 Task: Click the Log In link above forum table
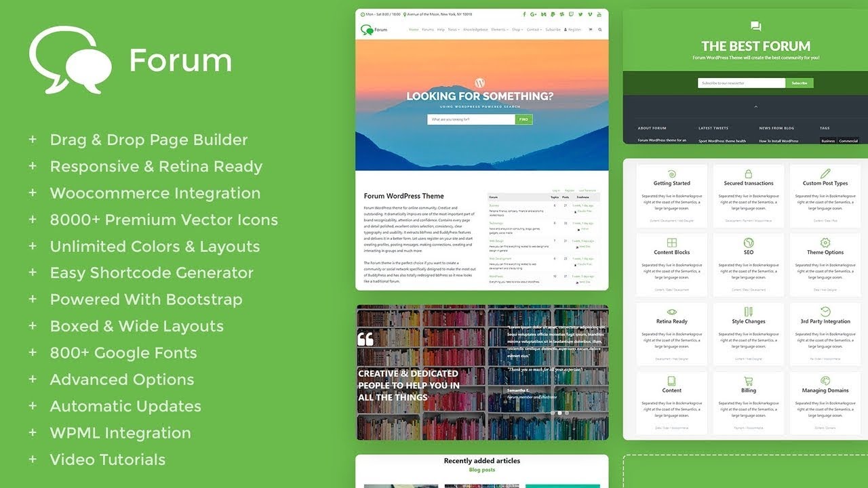(556, 190)
